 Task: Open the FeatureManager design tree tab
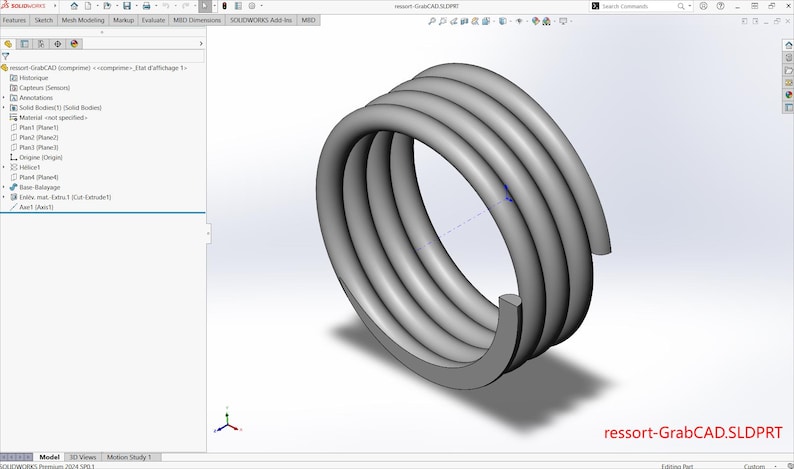pyautogui.click(x=8, y=44)
